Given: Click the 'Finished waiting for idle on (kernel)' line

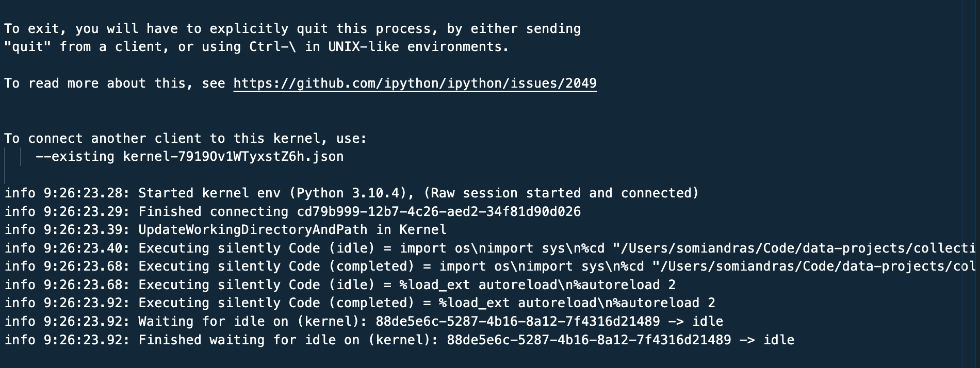Looking at the screenshot, I should (x=399, y=340).
